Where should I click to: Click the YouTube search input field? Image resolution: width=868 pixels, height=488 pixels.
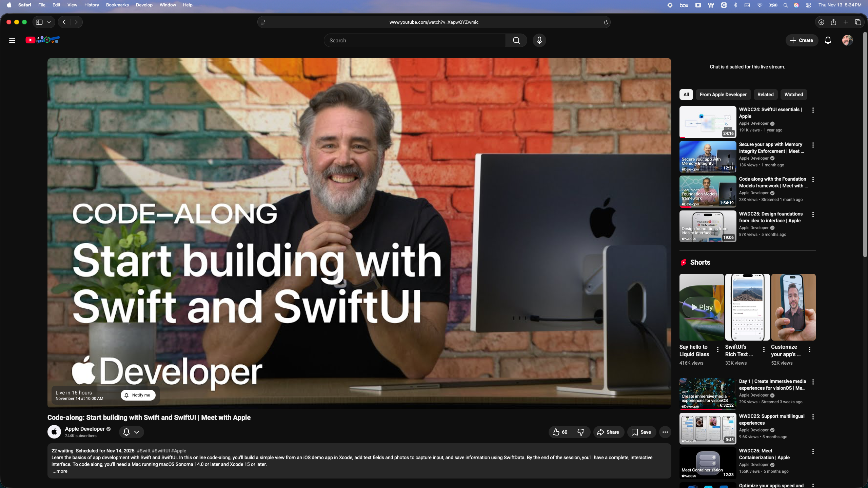pos(414,40)
